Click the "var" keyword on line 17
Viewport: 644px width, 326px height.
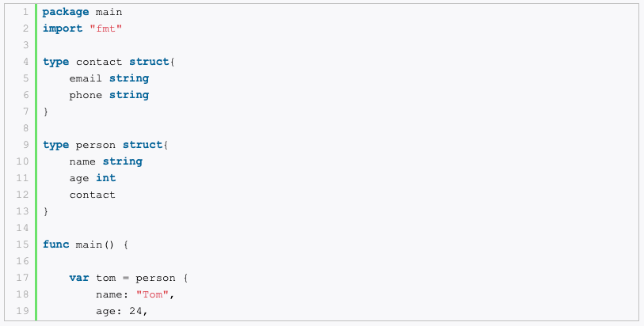(78, 278)
